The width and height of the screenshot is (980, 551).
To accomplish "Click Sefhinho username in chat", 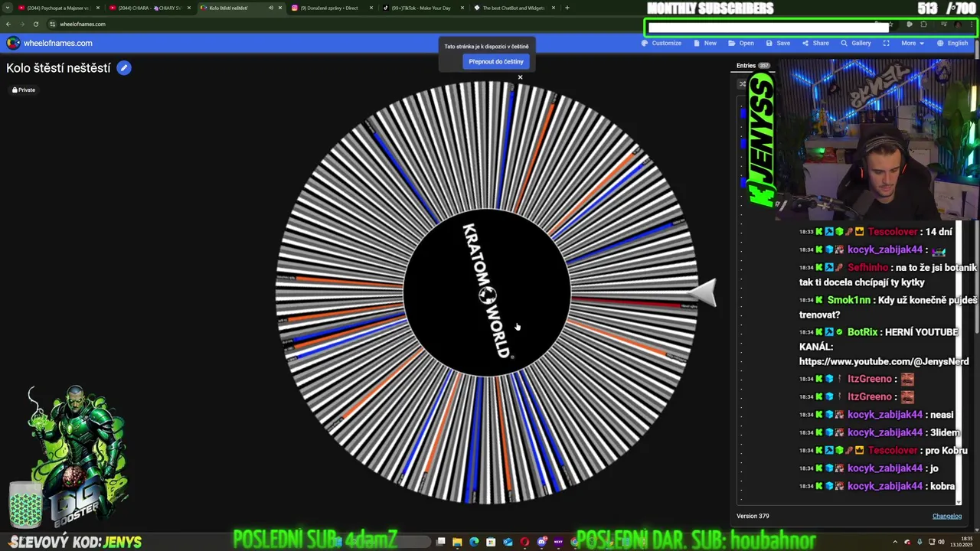I will pyautogui.click(x=867, y=267).
